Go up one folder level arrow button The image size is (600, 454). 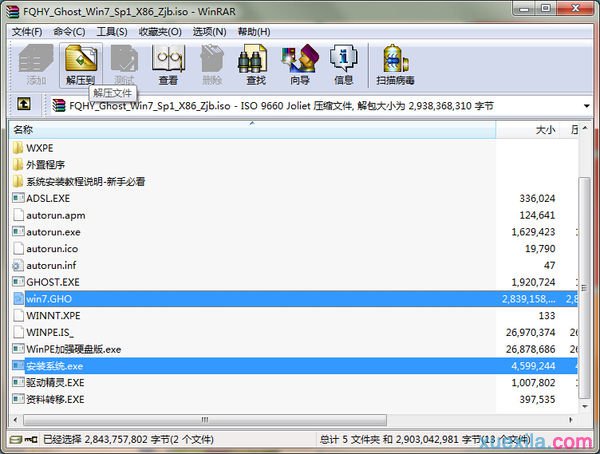point(23,104)
